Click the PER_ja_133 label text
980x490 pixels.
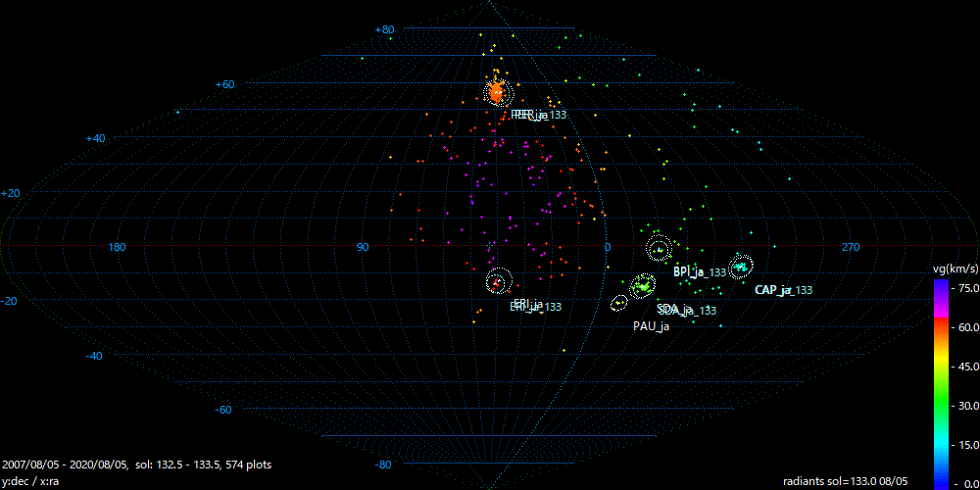538,115
